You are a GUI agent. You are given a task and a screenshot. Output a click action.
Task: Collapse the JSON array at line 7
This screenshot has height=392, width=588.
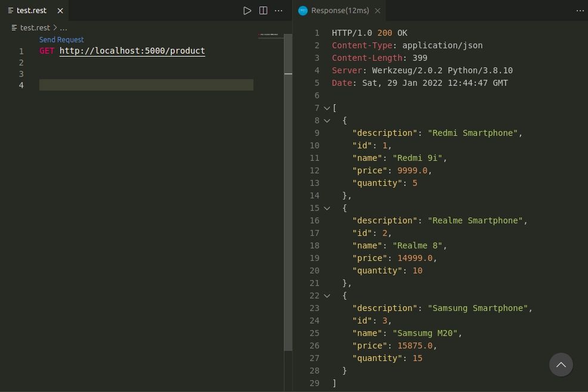(327, 108)
